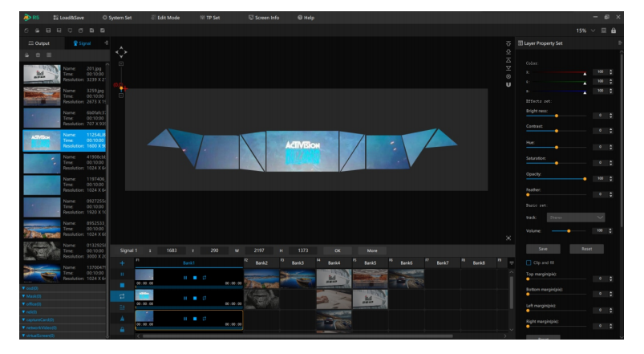Open the Screen Info menu

click(264, 18)
